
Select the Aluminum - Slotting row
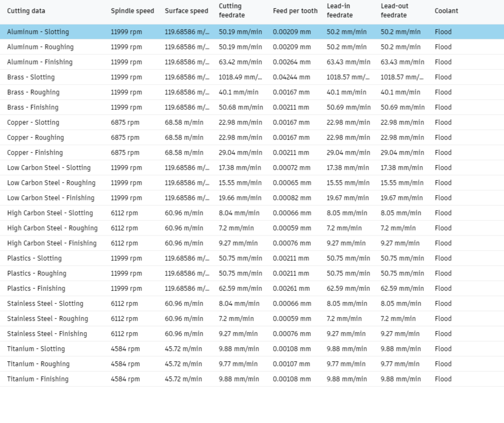252,32
